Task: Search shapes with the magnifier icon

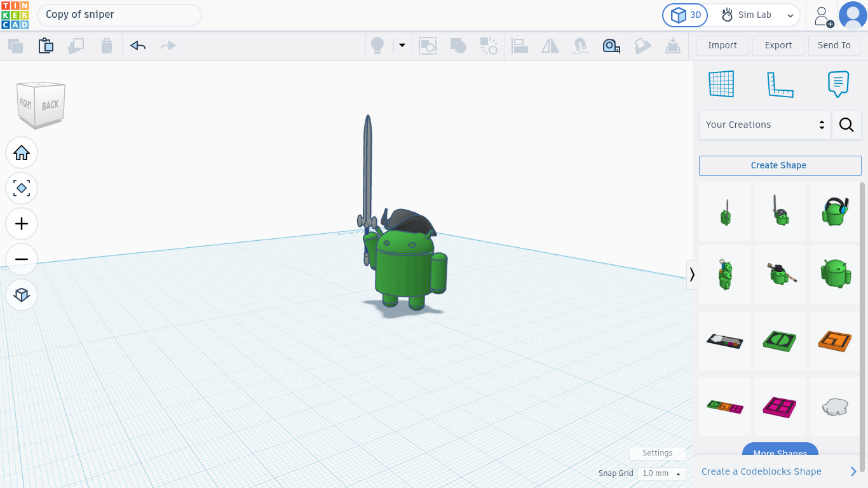Action: (x=846, y=125)
